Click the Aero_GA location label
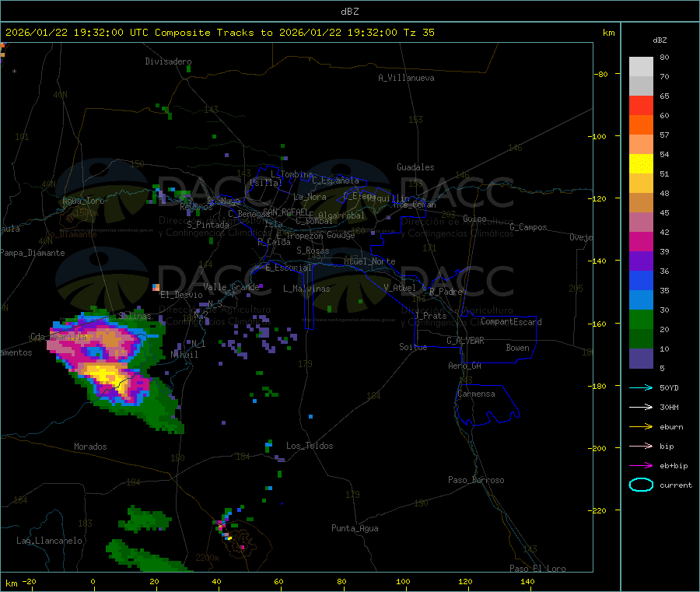Viewport: 700px width, 592px height. 465,366
